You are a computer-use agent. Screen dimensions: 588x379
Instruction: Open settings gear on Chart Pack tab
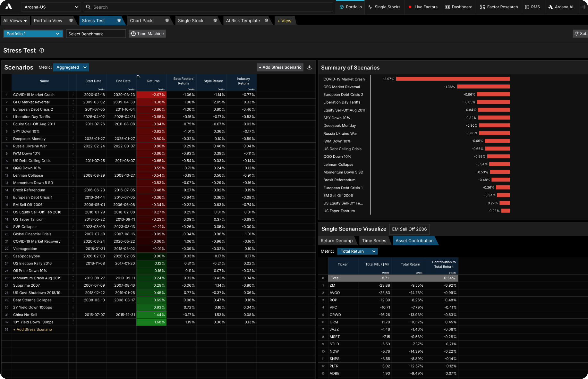167,21
